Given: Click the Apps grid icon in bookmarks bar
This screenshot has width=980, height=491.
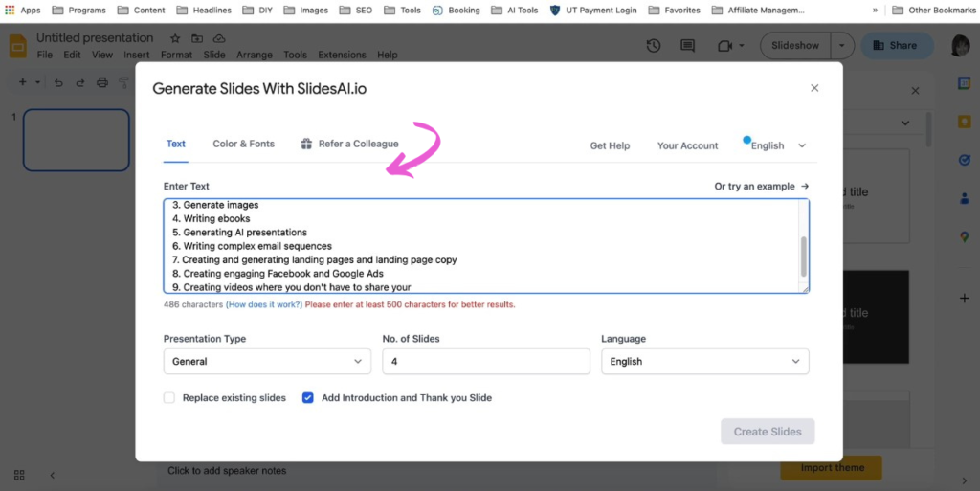Looking at the screenshot, I should (x=10, y=10).
